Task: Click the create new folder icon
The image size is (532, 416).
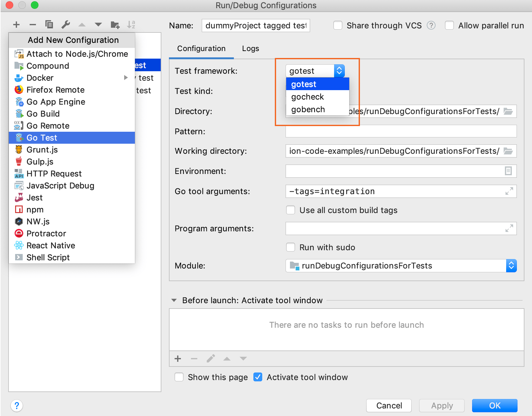Action: [115, 25]
